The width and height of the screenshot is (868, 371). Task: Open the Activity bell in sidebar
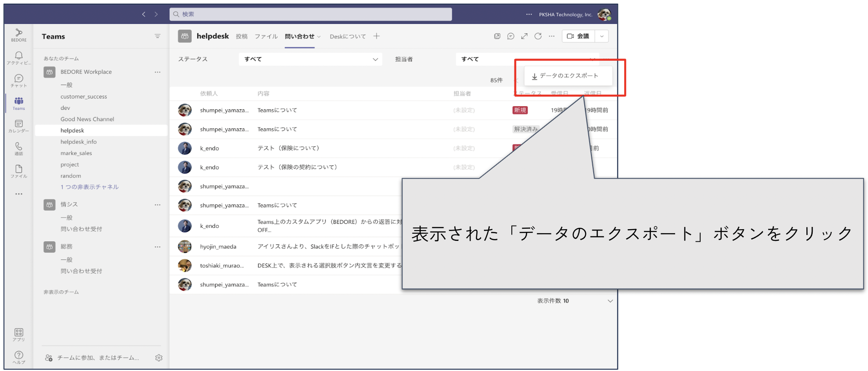(18, 58)
